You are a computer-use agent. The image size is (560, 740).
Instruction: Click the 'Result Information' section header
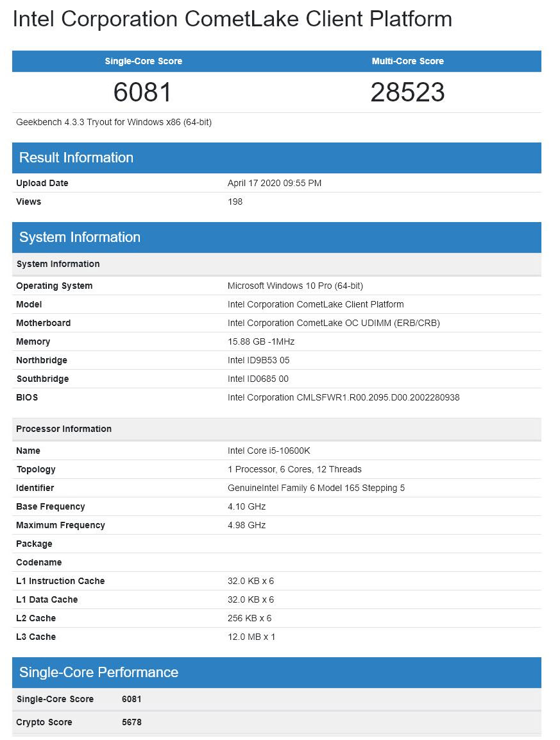point(276,158)
